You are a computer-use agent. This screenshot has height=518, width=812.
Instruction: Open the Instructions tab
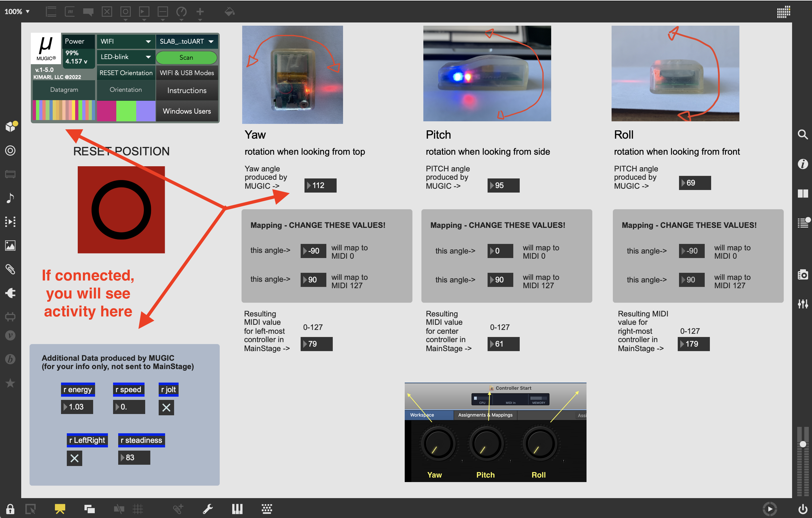click(x=187, y=90)
